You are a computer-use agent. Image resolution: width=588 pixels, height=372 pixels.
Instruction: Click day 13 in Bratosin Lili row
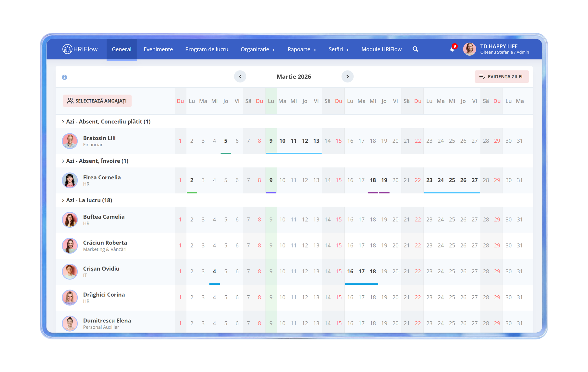(x=316, y=141)
